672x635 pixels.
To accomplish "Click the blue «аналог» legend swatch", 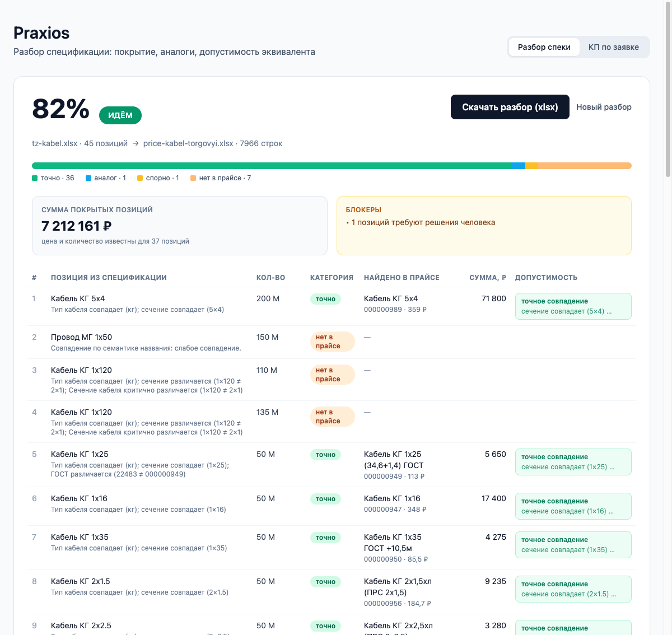I will 88,178.
